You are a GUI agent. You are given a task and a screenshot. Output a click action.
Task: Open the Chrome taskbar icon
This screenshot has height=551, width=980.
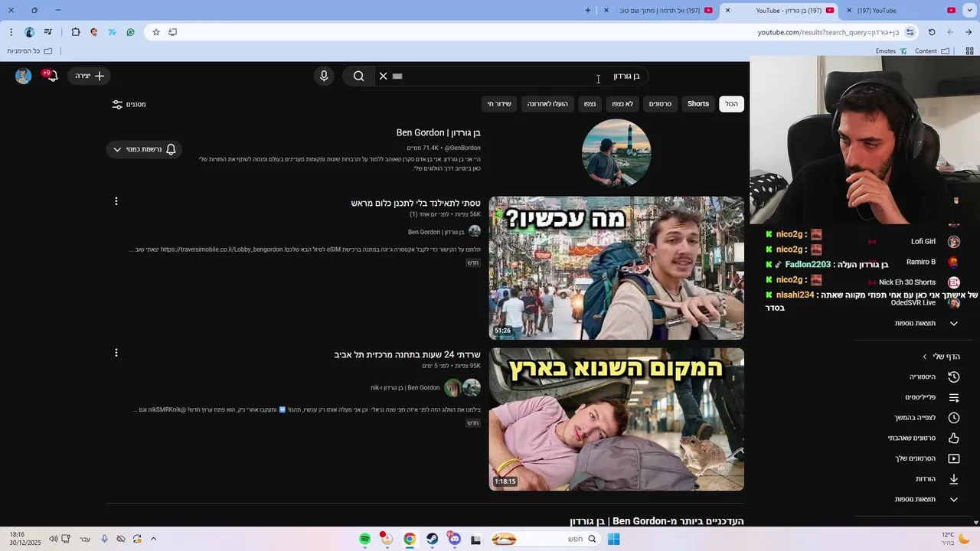pyautogui.click(x=410, y=539)
